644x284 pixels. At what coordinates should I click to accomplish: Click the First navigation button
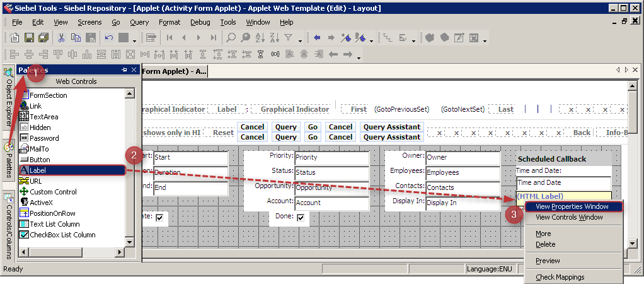tap(359, 109)
